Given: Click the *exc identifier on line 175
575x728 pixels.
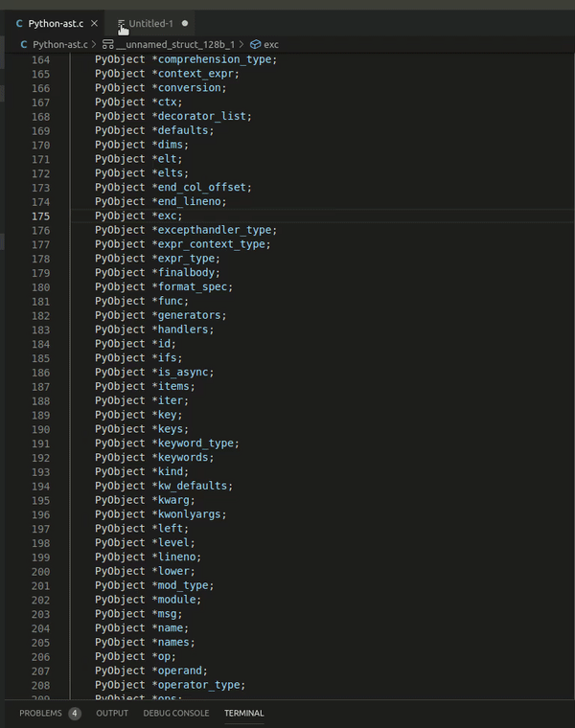Looking at the screenshot, I should coord(167,216).
